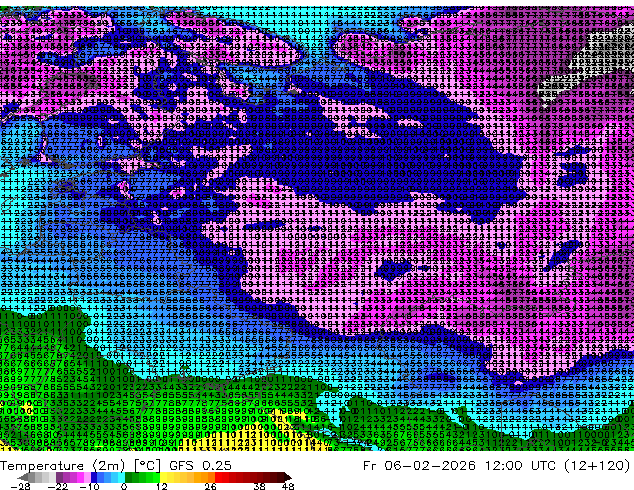Click the right dark arrow end of the color bar

(x=287, y=477)
